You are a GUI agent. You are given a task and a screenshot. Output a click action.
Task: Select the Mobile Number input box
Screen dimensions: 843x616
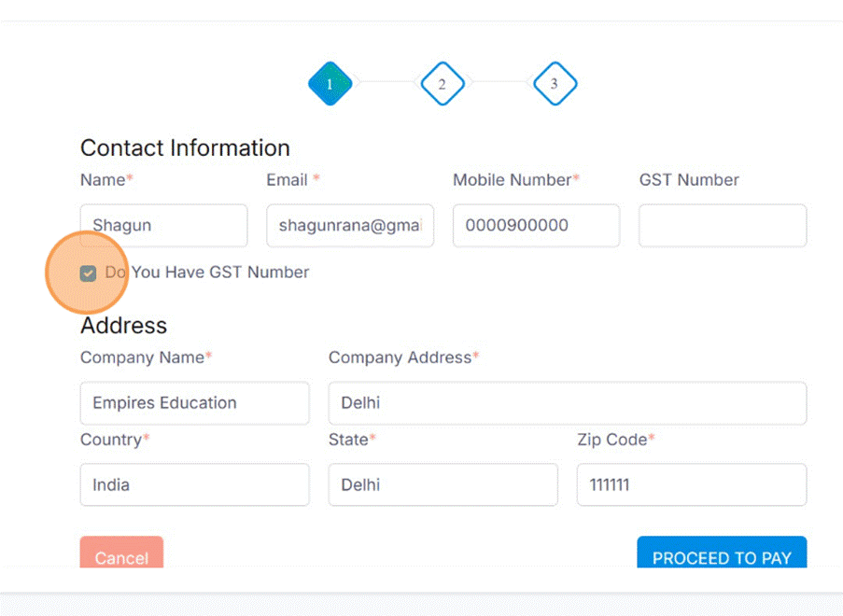536,226
